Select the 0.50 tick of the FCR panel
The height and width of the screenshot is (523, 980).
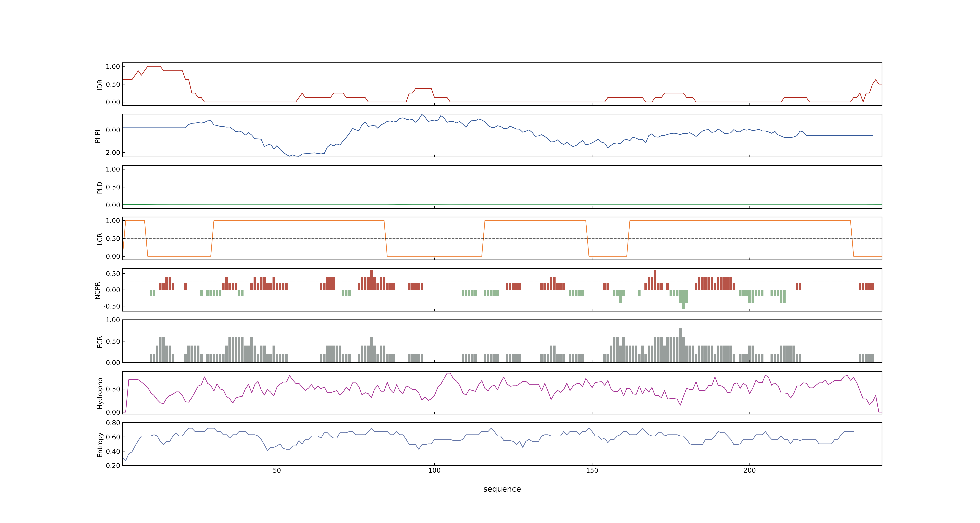click(113, 341)
